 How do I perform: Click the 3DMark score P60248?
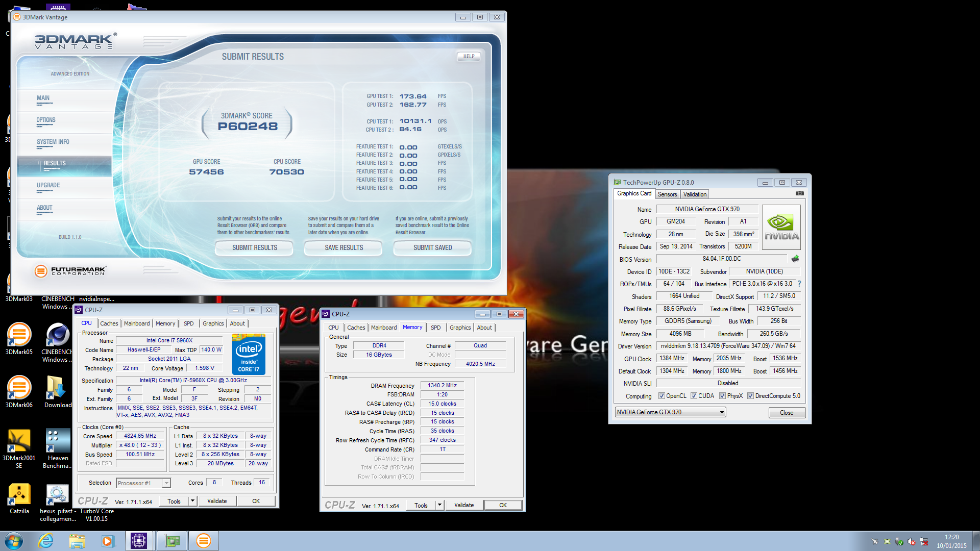[248, 127]
